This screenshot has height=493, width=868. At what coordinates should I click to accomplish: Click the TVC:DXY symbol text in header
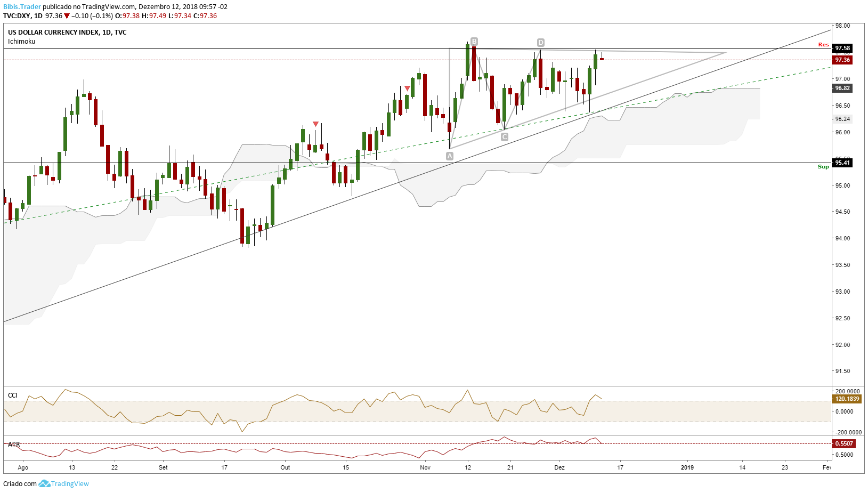[x=17, y=16]
